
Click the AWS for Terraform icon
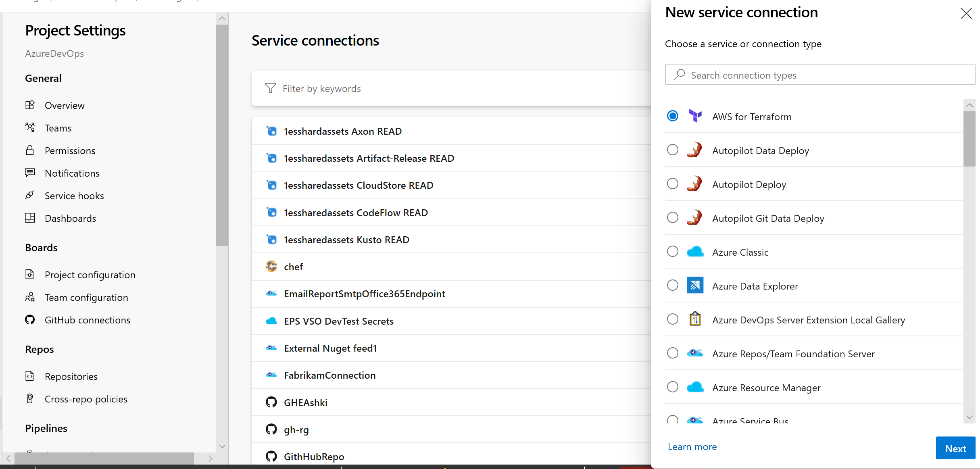[x=695, y=116]
